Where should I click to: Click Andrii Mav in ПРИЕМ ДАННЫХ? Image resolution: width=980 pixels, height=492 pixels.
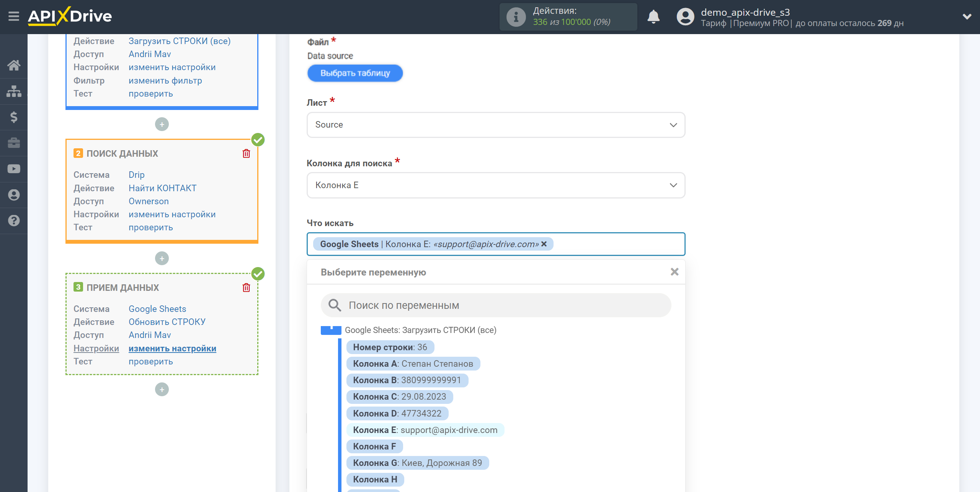pyautogui.click(x=150, y=335)
